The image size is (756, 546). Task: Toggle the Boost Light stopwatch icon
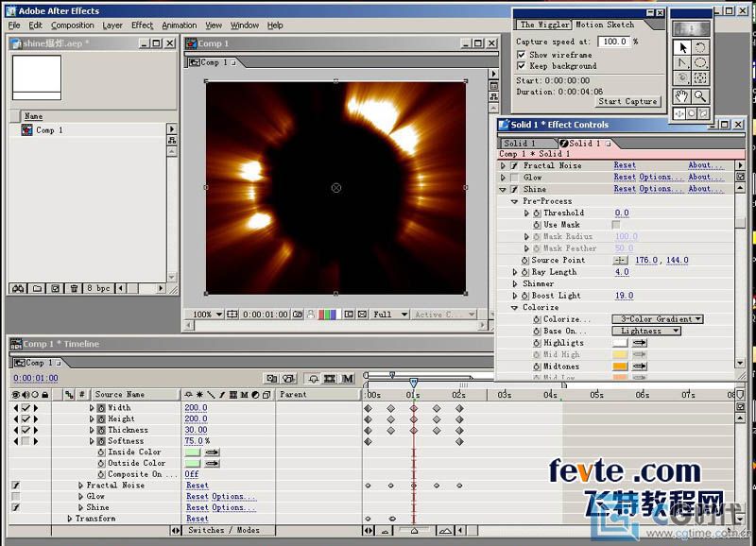coord(525,296)
